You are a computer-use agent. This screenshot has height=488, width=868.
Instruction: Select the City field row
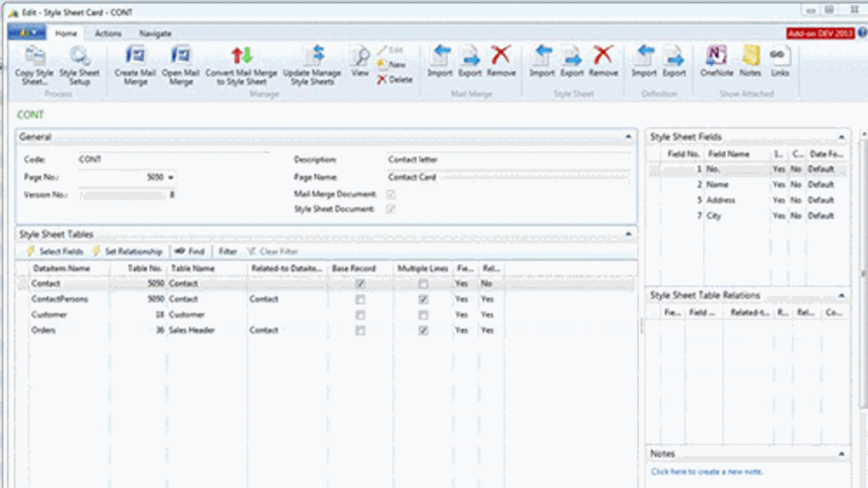(x=747, y=216)
